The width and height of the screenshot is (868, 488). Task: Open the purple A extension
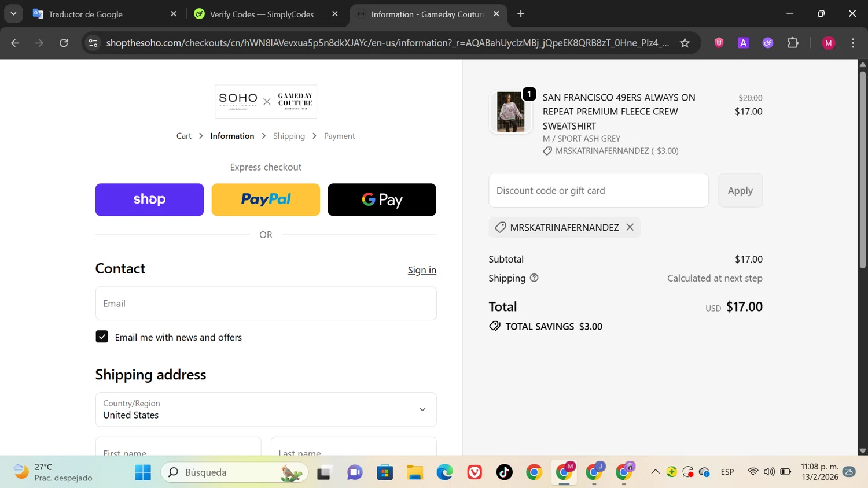click(x=743, y=43)
